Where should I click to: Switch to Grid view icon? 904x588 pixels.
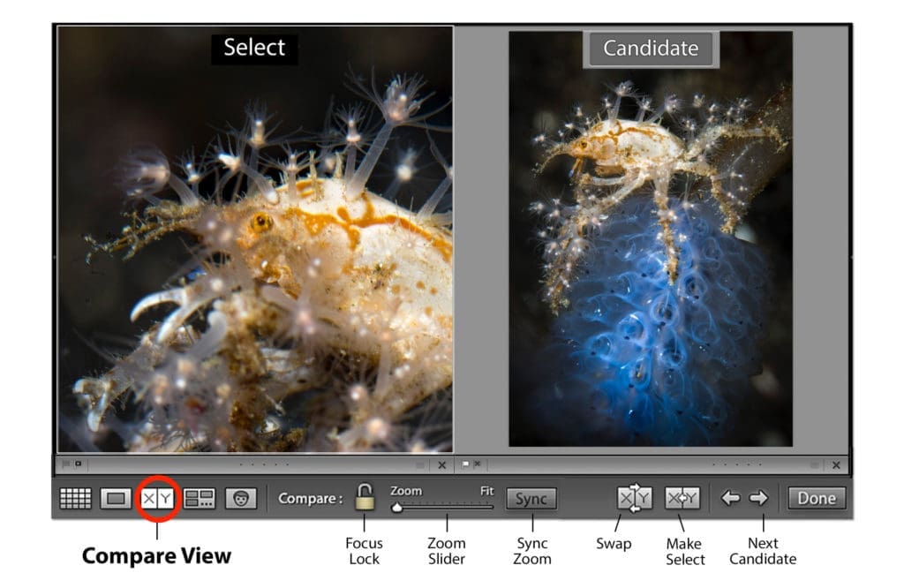tap(76, 498)
